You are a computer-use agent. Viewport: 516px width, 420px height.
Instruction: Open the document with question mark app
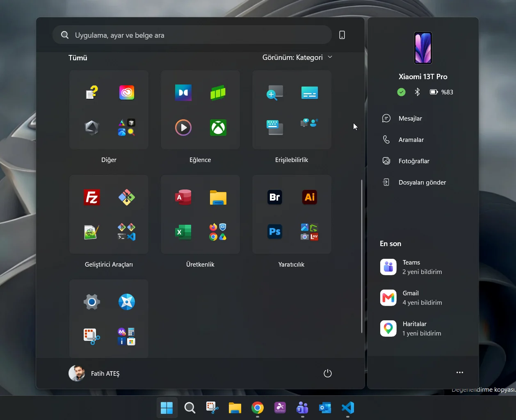pyautogui.click(x=92, y=92)
